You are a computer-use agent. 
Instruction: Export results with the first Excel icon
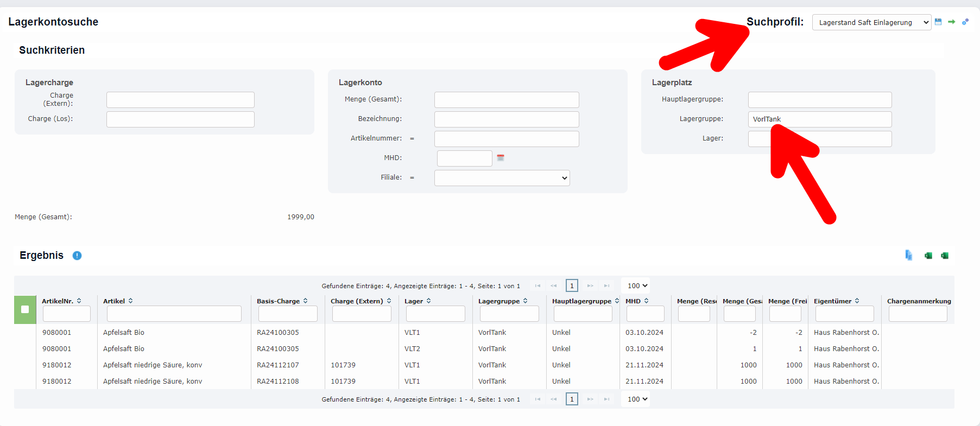click(928, 256)
